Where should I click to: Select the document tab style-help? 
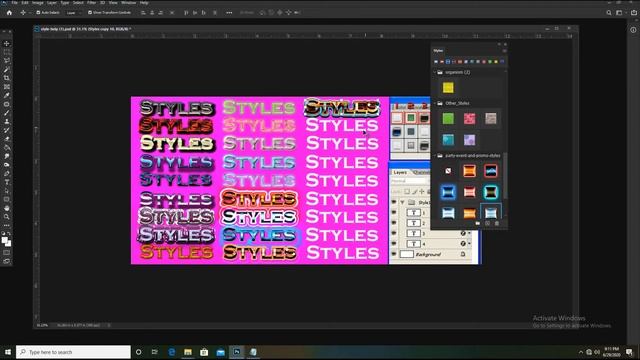click(84, 29)
